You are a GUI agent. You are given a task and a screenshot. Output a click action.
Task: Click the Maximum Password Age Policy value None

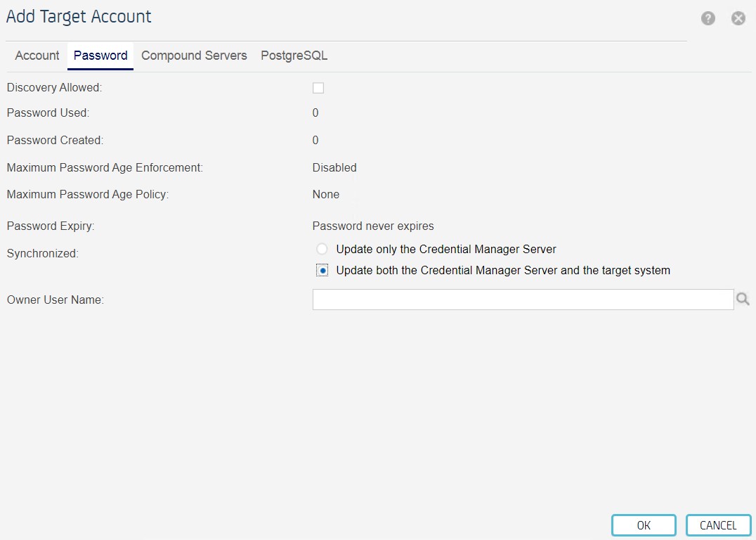(325, 194)
